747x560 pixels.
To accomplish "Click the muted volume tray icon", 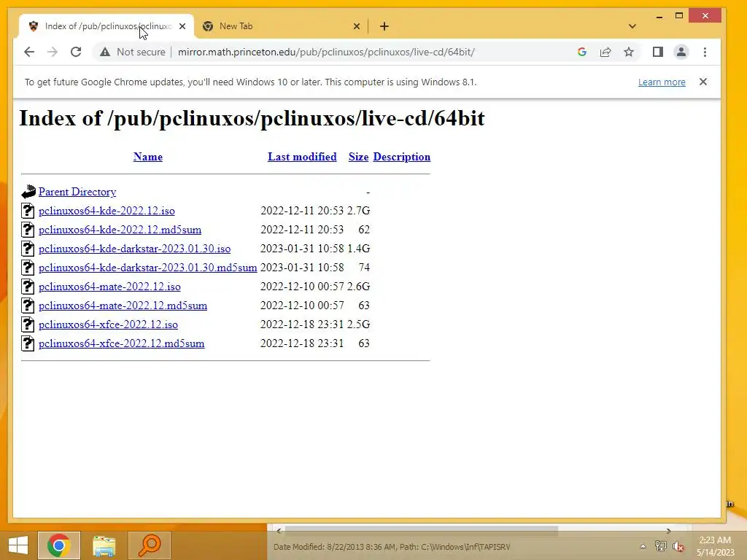I will (x=678, y=546).
